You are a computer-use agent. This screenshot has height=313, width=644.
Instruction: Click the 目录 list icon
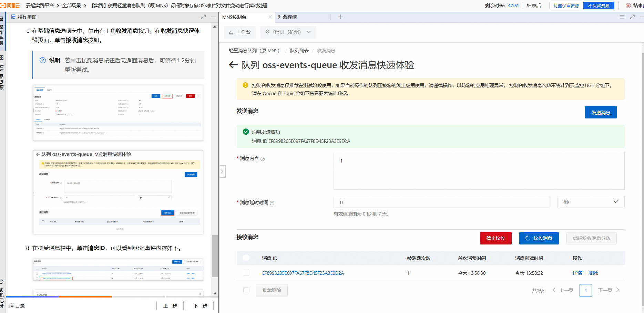(x=12, y=305)
